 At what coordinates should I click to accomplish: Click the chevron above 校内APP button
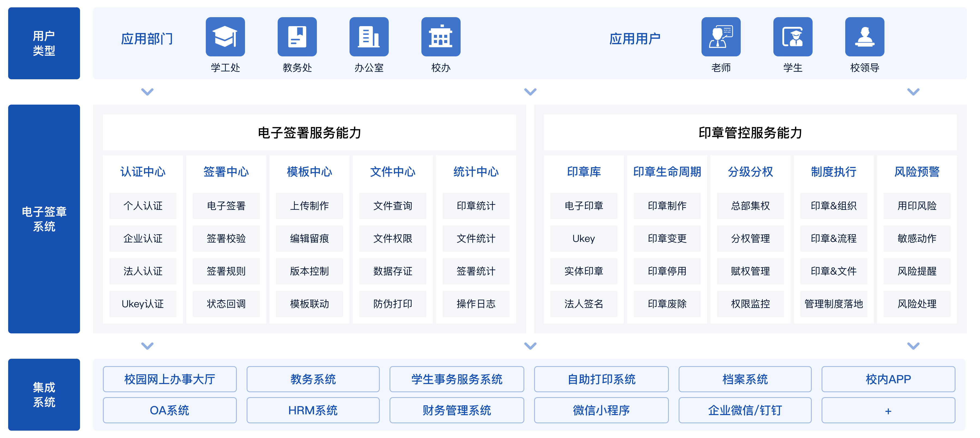click(x=913, y=346)
